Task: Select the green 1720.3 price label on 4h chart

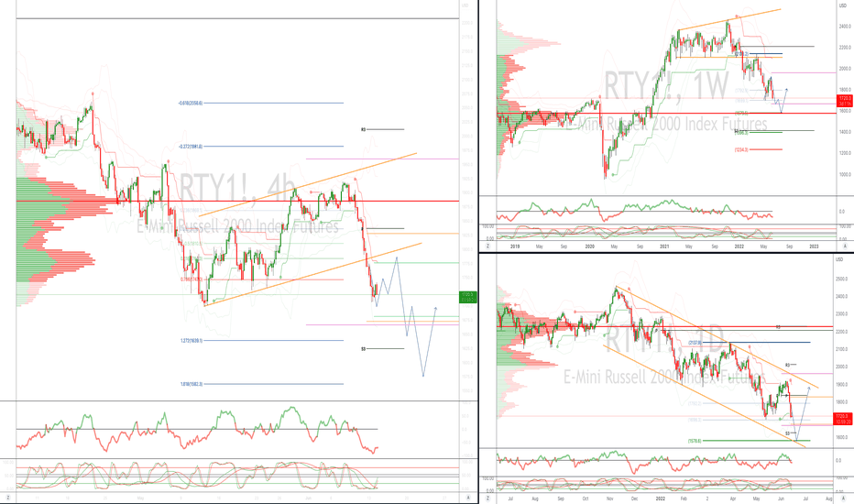Action: pos(468,297)
